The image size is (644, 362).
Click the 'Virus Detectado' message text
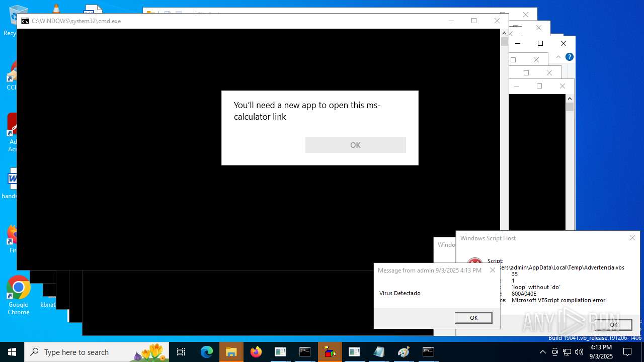(x=400, y=293)
